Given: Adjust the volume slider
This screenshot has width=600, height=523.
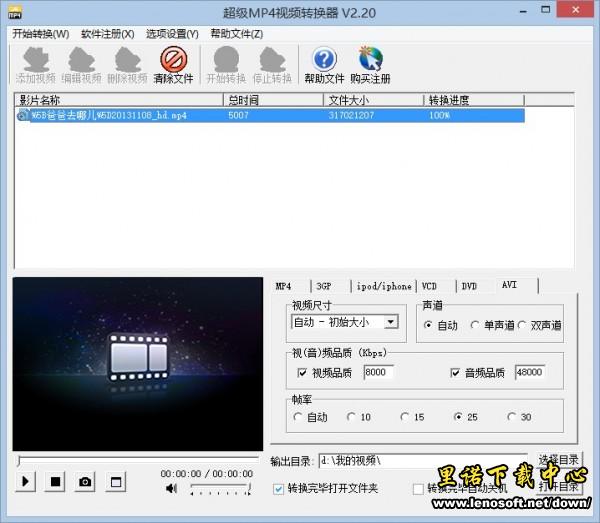Looking at the screenshot, I should (x=220, y=489).
